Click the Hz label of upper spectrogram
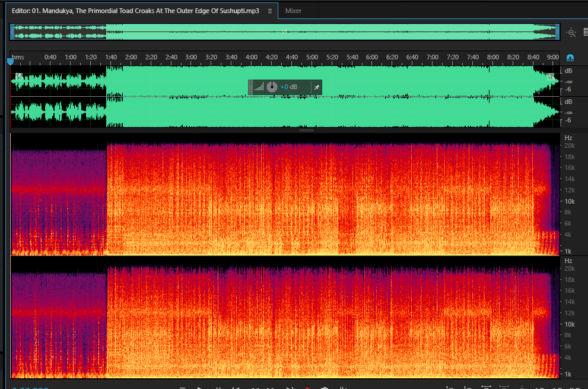Viewport: 588px width, 389px height. (568, 138)
